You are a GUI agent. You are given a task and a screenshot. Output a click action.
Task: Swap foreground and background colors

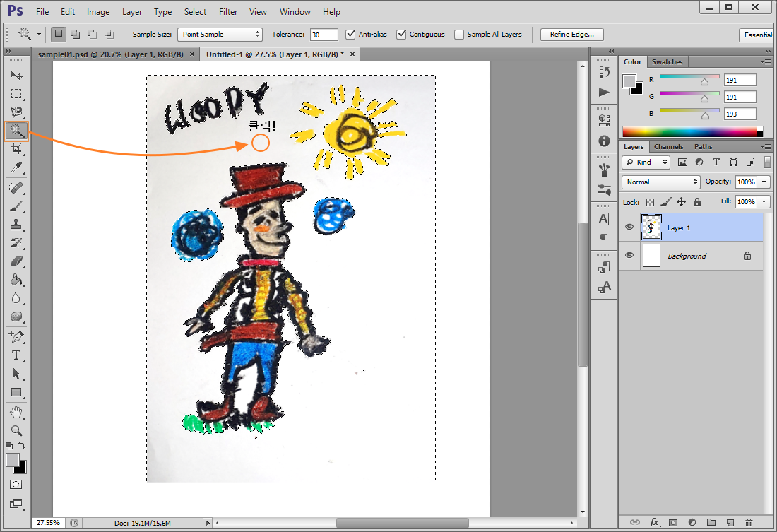pos(22,445)
